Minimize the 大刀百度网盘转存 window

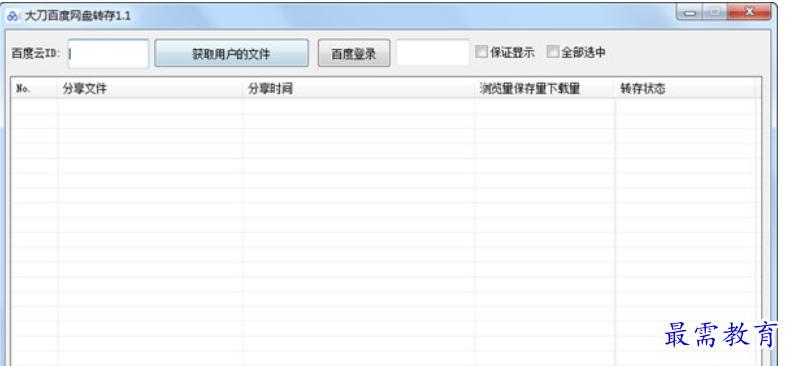pos(690,13)
